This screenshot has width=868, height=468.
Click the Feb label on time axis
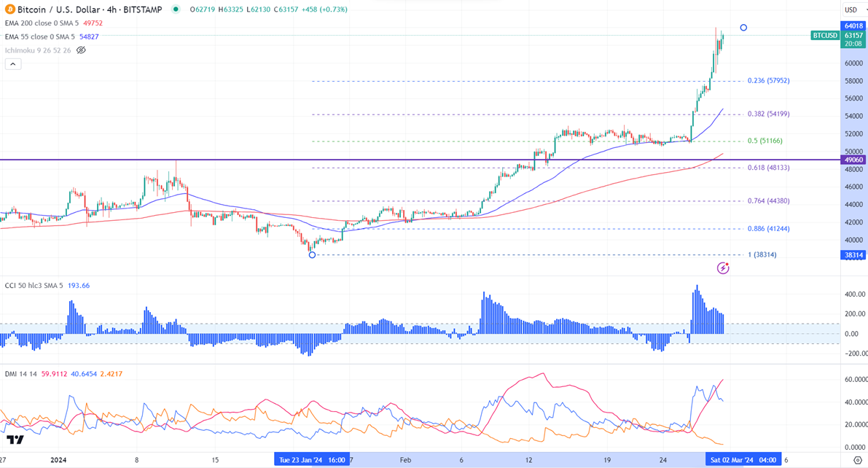(x=405, y=460)
